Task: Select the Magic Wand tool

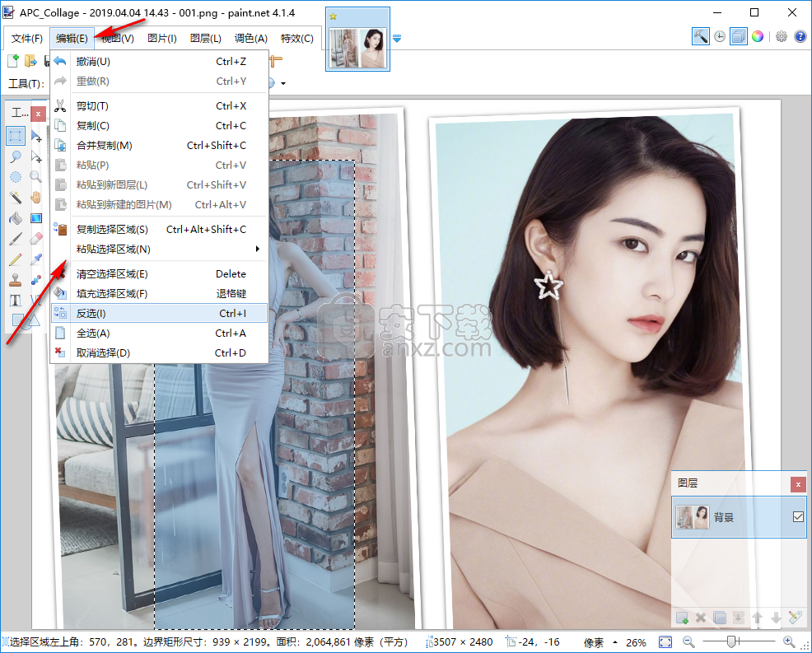Action: (16, 198)
